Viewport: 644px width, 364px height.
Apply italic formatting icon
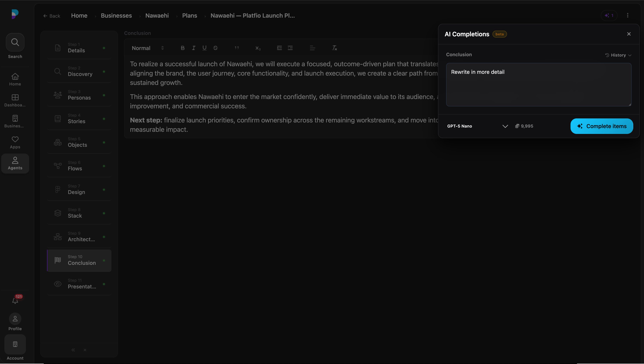(x=194, y=48)
